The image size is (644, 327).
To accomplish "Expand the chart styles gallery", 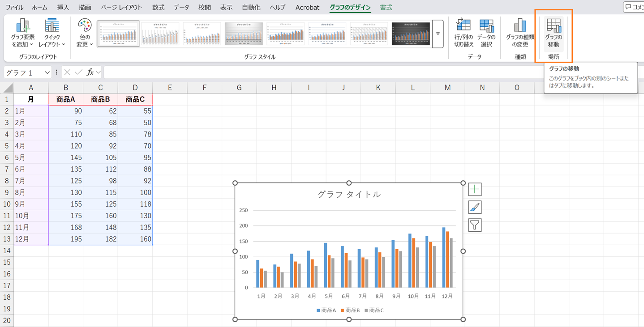I will [438, 34].
